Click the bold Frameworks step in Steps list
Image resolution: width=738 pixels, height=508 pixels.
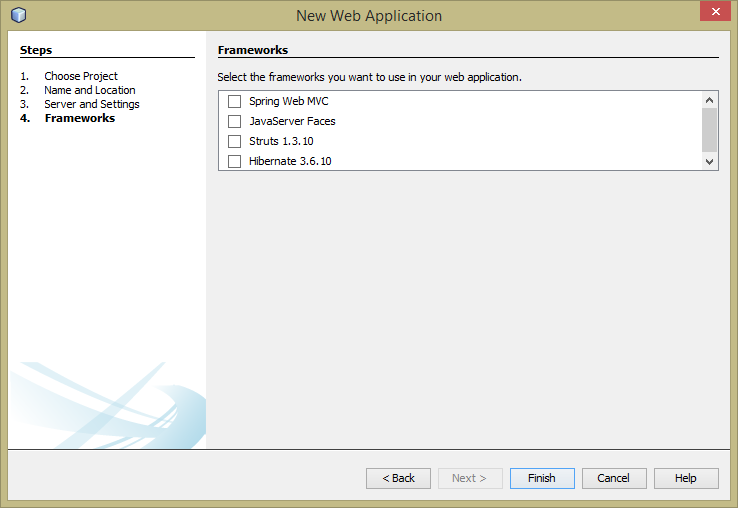tap(80, 118)
